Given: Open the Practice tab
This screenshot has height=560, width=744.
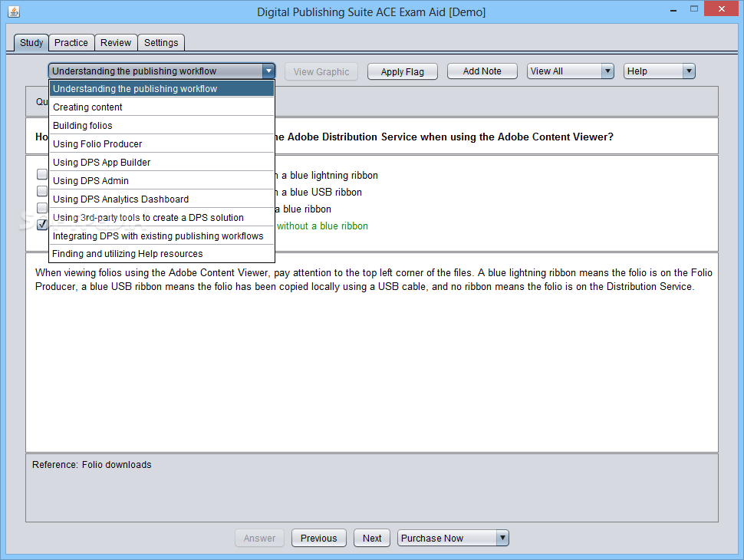Looking at the screenshot, I should [x=71, y=43].
